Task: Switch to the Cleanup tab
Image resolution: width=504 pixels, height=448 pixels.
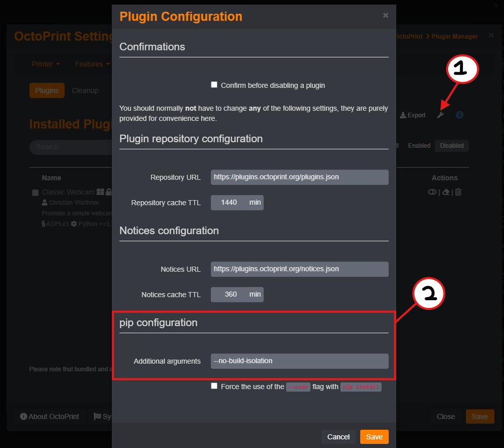Action: pos(85,90)
